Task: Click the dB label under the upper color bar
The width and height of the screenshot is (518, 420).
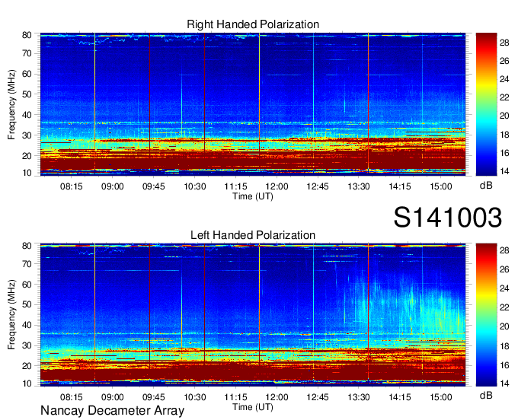Action: pos(486,186)
